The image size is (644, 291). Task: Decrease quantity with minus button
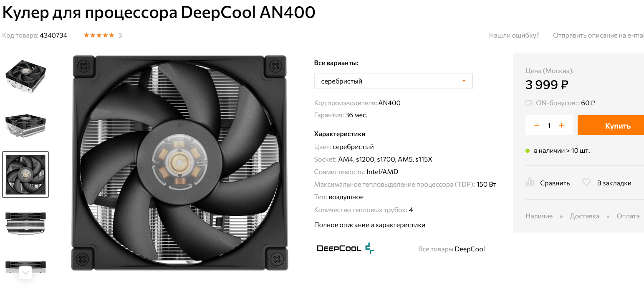coord(537,125)
